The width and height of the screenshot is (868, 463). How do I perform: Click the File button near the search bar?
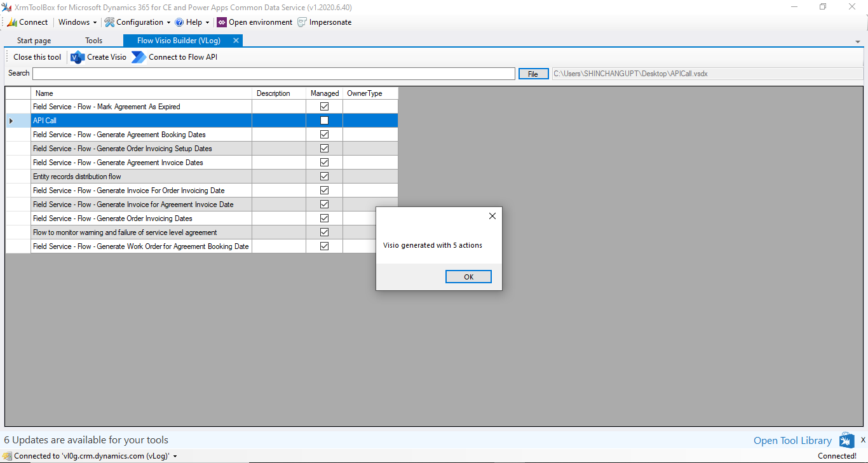[x=533, y=73]
